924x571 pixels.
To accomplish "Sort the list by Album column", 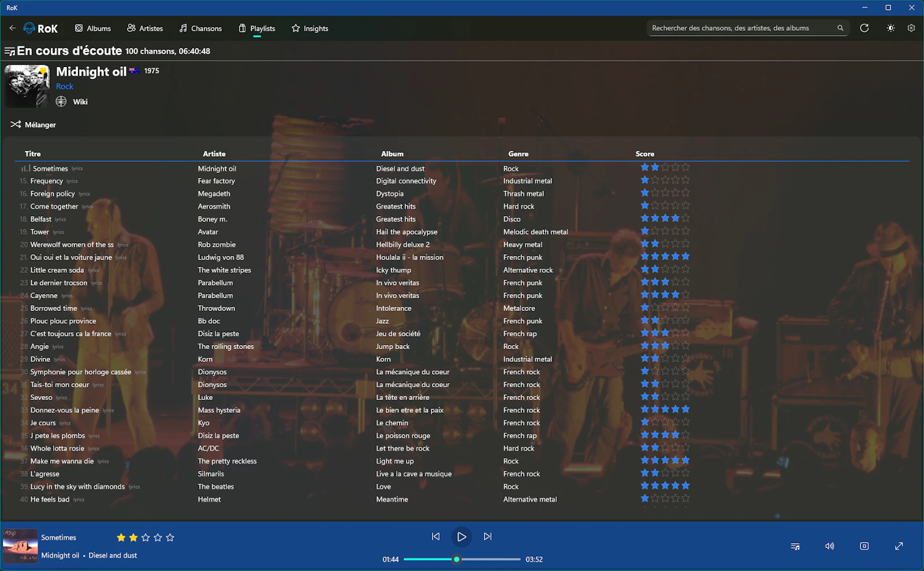I will tap(392, 154).
